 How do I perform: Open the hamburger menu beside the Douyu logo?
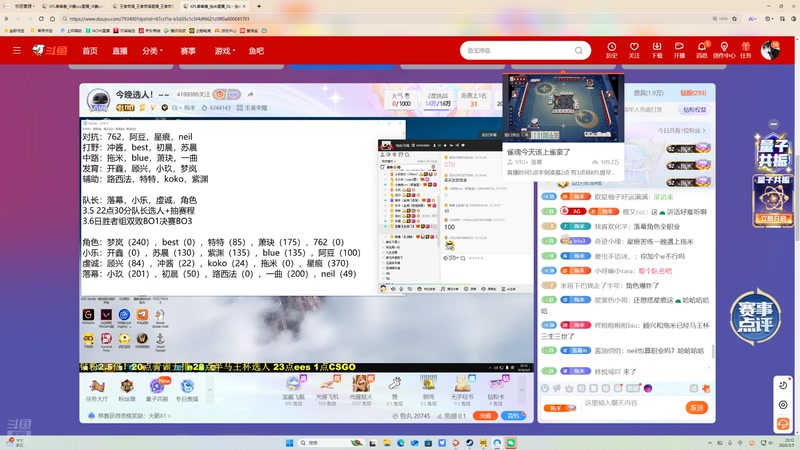pos(17,51)
